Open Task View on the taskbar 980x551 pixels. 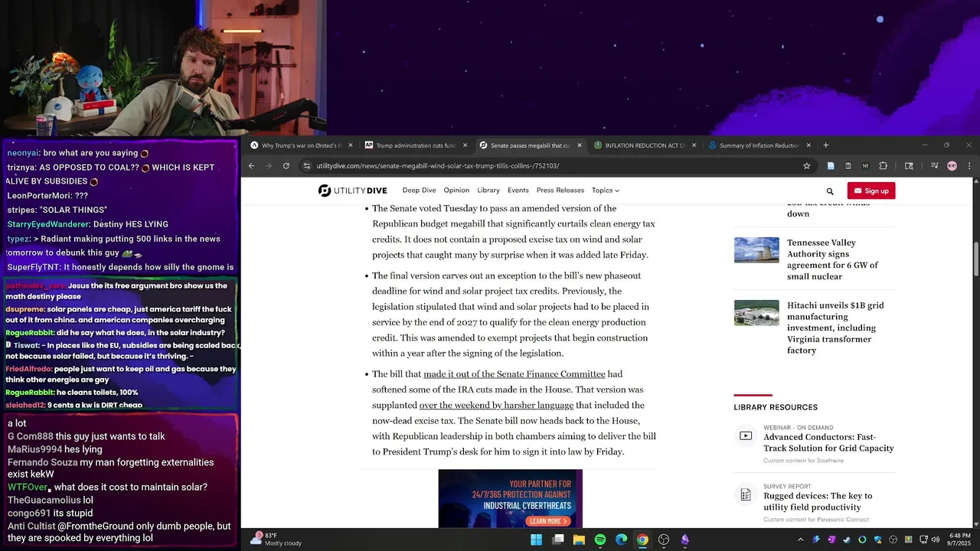click(558, 540)
